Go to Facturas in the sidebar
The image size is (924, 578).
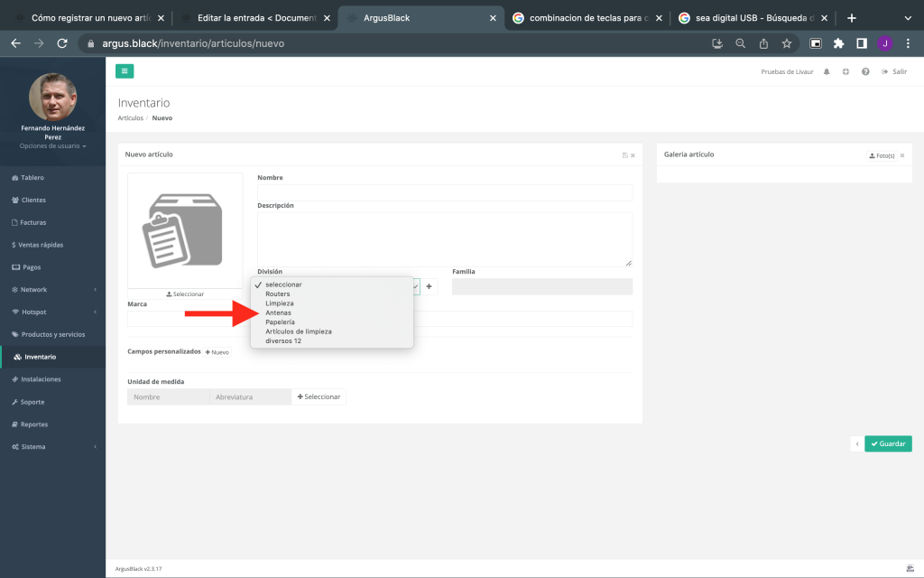pos(33,222)
